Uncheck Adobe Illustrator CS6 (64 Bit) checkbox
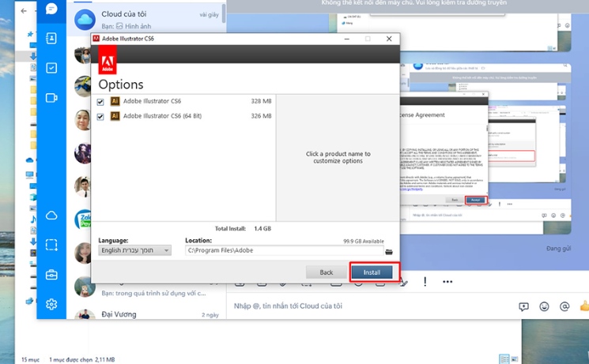This screenshot has width=589, height=364. (x=100, y=117)
